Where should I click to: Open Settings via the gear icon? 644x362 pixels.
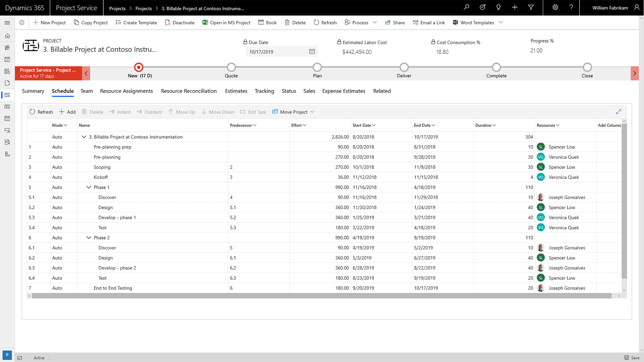click(555, 7)
